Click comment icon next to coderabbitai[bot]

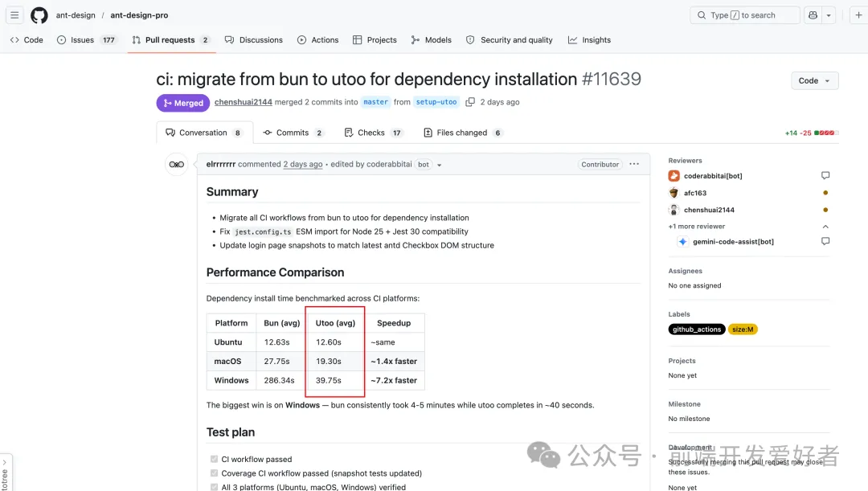(825, 175)
